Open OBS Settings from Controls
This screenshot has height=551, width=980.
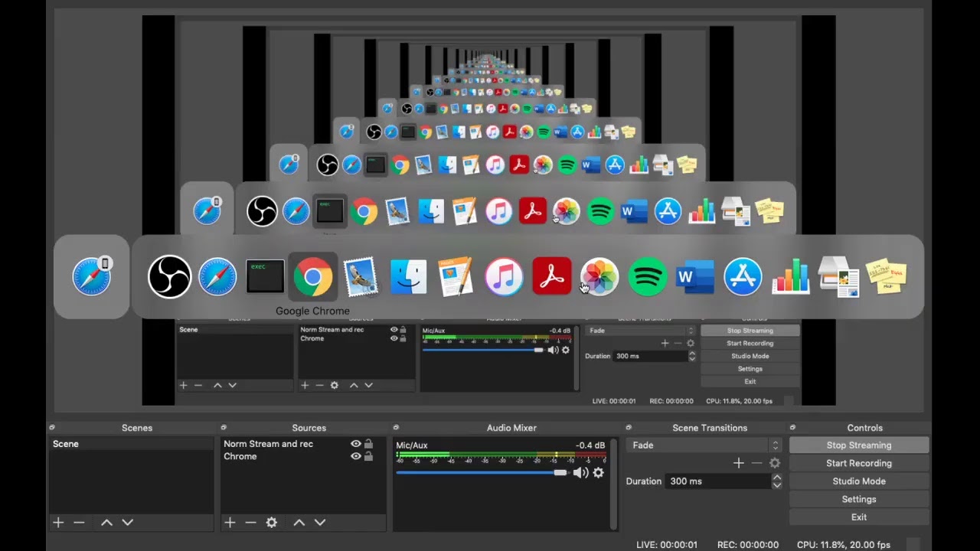[859, 499]
